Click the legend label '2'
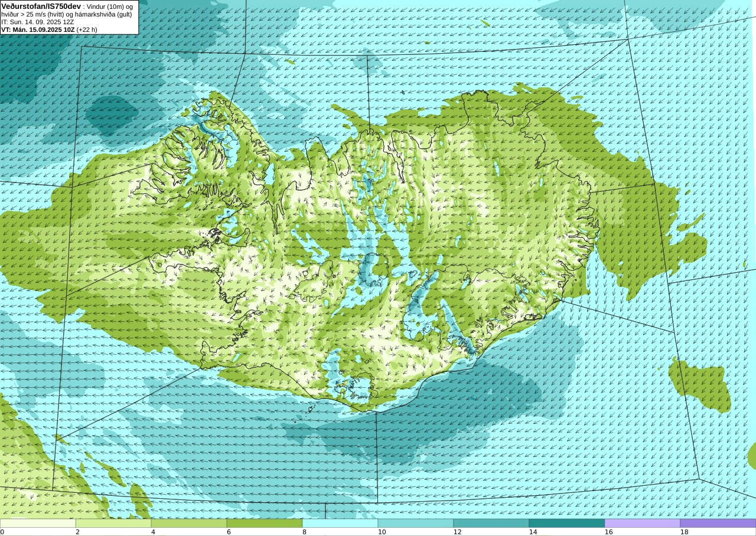 (x=77, y=532)
